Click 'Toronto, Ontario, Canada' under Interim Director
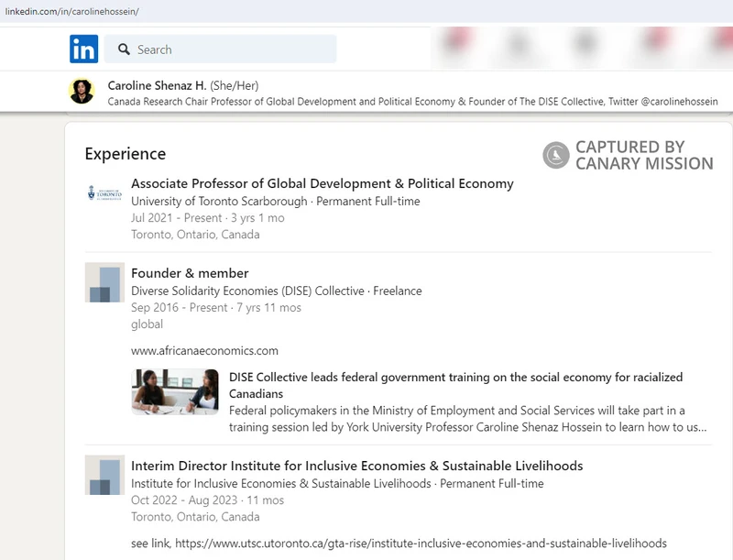The image size is (733, 560). click(x=195, y=517)
